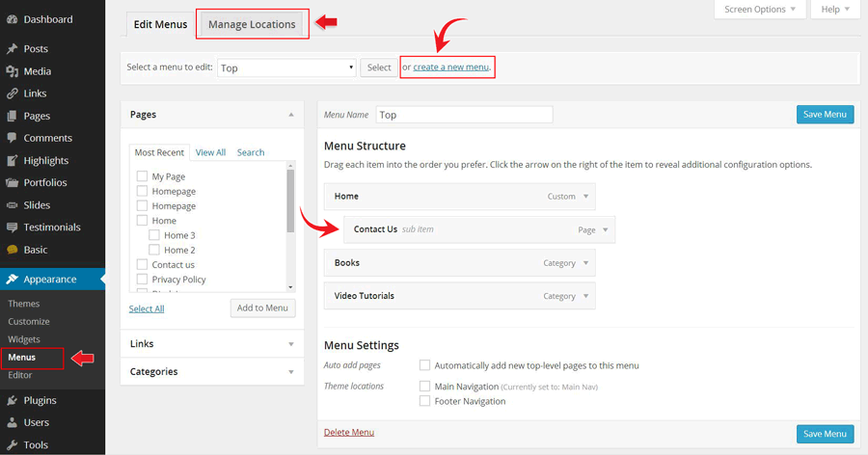
Task: Click the bottom Save Menu button
Action: coord(825,434)
